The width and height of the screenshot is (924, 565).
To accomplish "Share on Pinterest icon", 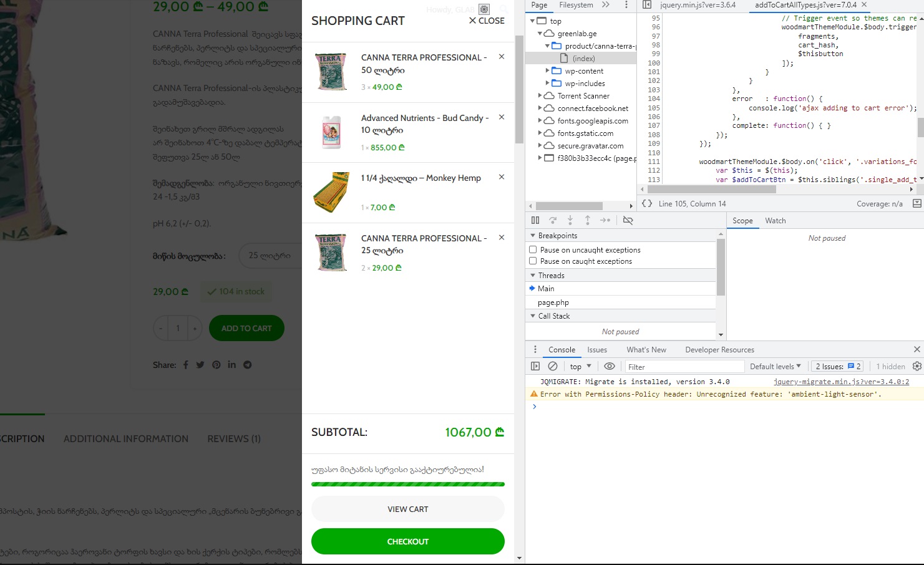I will pyautogui.click(x=216, y=365).
